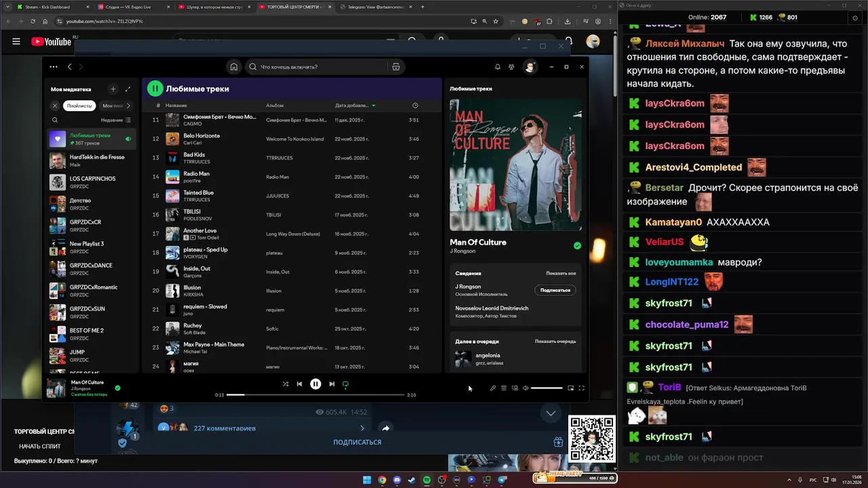Open Любимые треки in library sidebar

pyautogui.click(x=92, y=139)
